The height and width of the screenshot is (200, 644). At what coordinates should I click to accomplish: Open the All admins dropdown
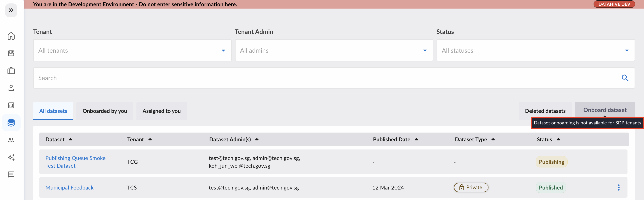coord(334,50)
